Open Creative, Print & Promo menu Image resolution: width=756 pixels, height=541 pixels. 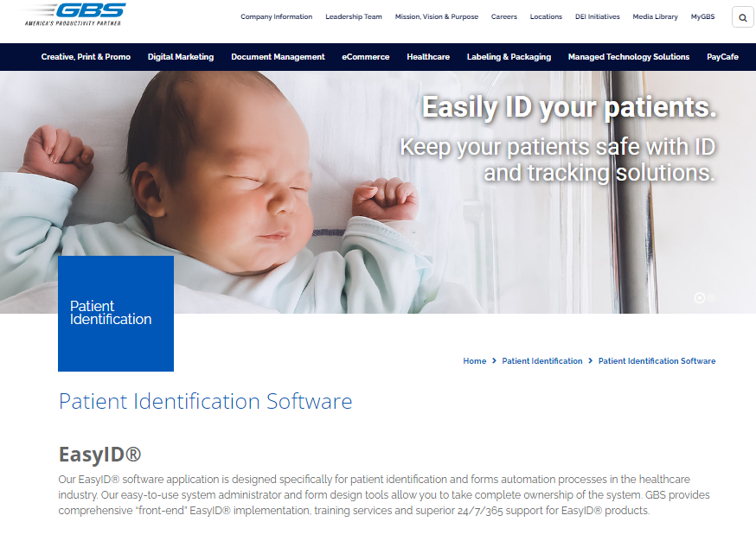(86, 57)
